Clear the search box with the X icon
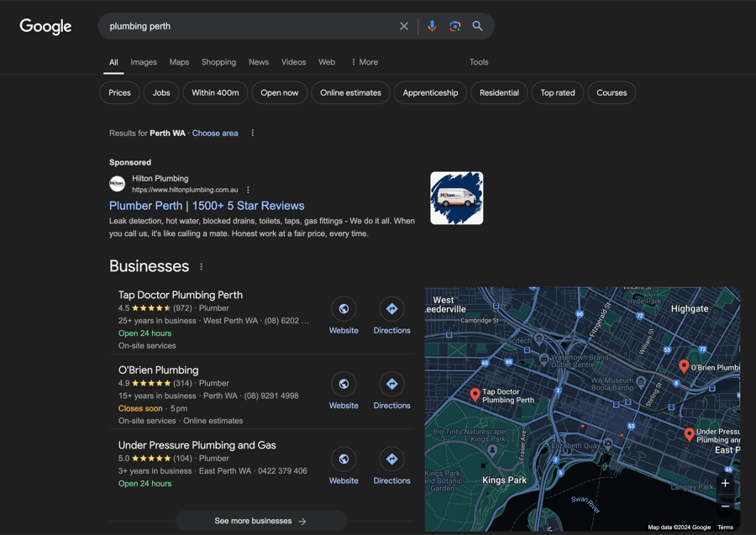This screenshot has height=535, width=756. click(404, 26)
